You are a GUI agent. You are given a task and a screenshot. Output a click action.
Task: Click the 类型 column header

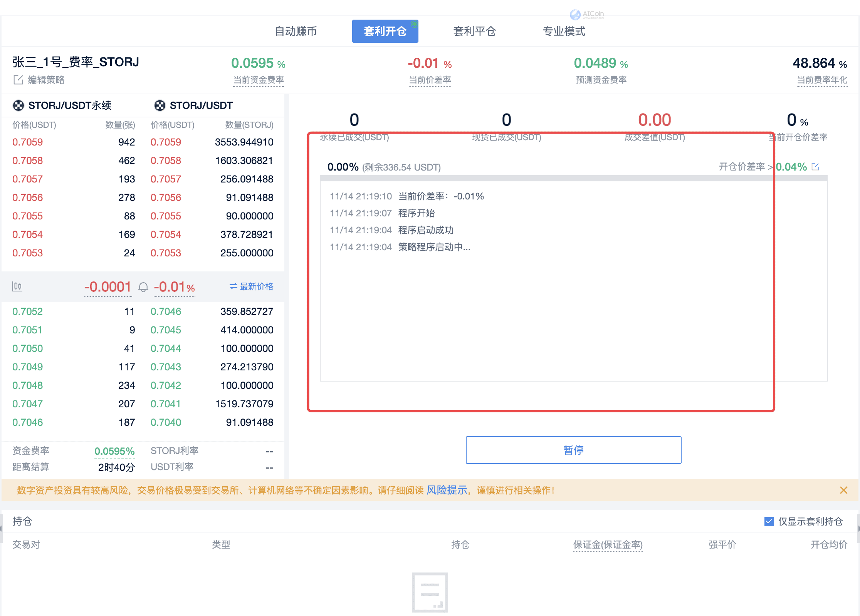pos(221,545)
